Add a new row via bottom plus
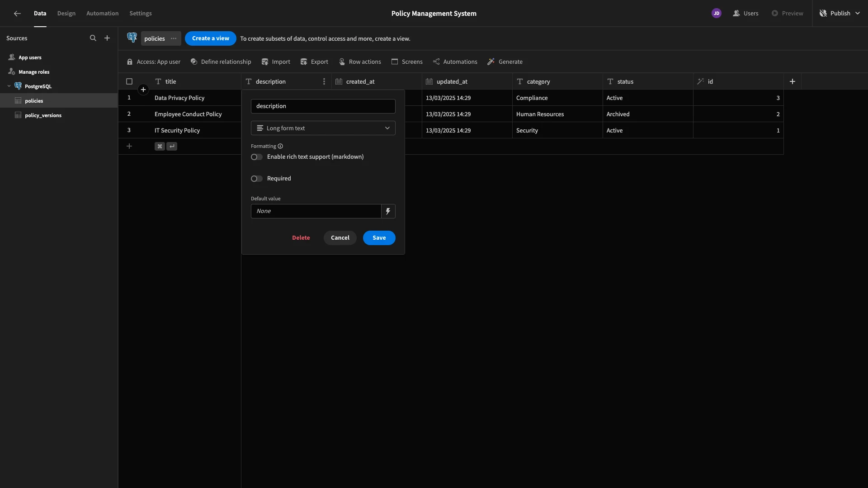868x488 pixels. click(129, 147)
